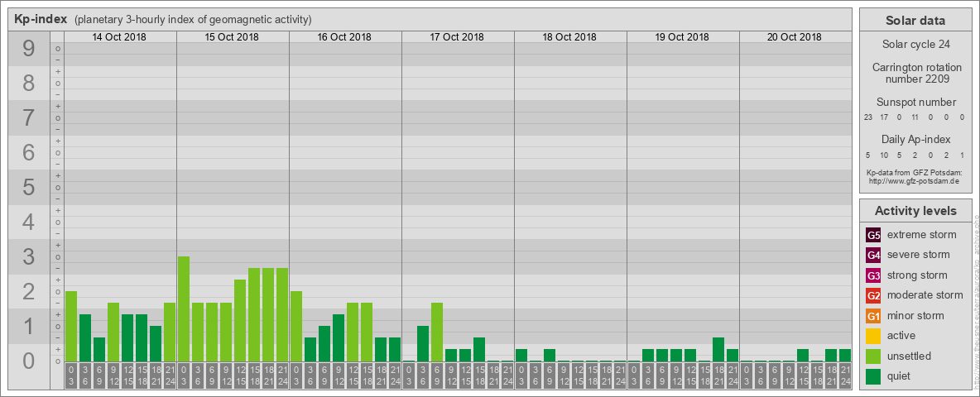The image size is (980, 397).
Task: Click the Activity levels panel heading
Action: click(915, 211)
